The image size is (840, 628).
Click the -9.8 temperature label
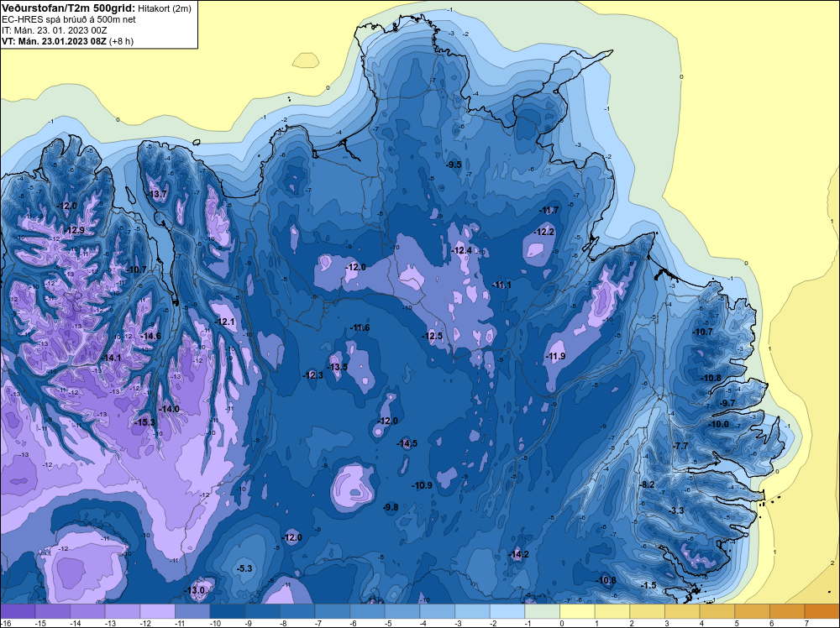click(x=391, y=508)
